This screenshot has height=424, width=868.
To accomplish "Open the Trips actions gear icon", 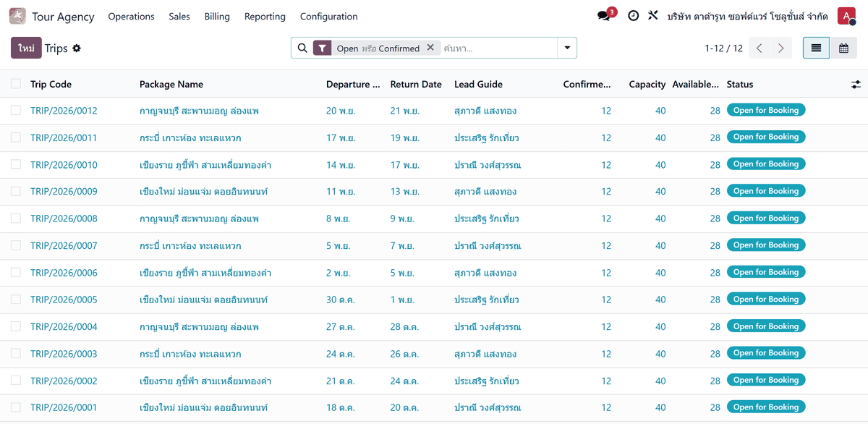I will tap(77, 48).
